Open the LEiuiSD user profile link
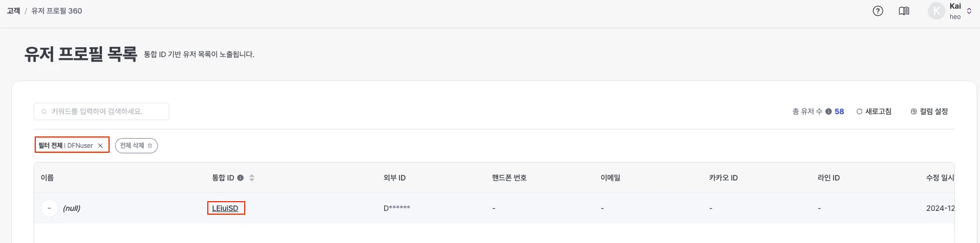The height and width of the screenshot is (243, 980). coord(225,208)
